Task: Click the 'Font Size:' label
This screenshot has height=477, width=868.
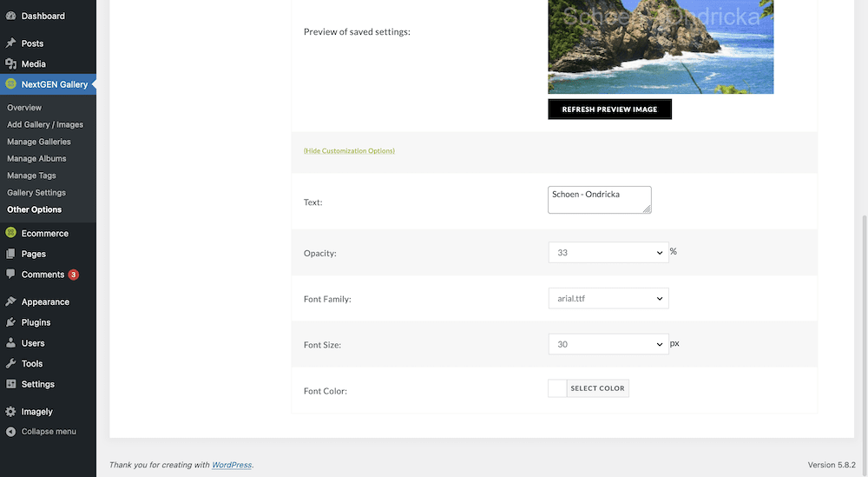Action: click(322, 345)
